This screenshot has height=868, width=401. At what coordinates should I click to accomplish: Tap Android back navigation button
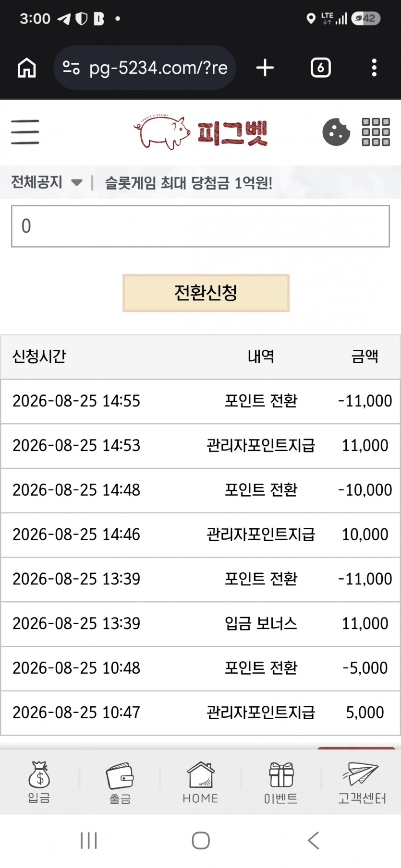click(x=313, y=840)
